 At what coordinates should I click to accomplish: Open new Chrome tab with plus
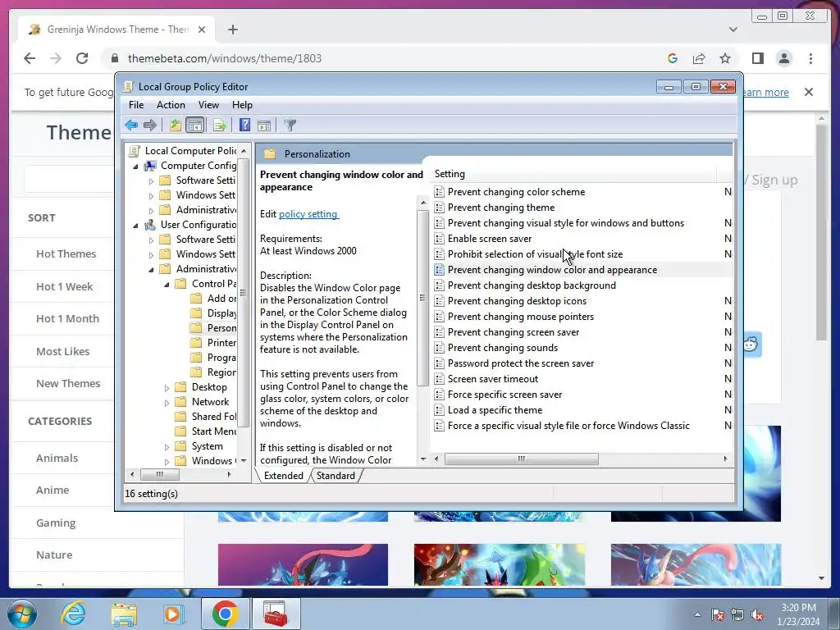(x=232, y=30)
